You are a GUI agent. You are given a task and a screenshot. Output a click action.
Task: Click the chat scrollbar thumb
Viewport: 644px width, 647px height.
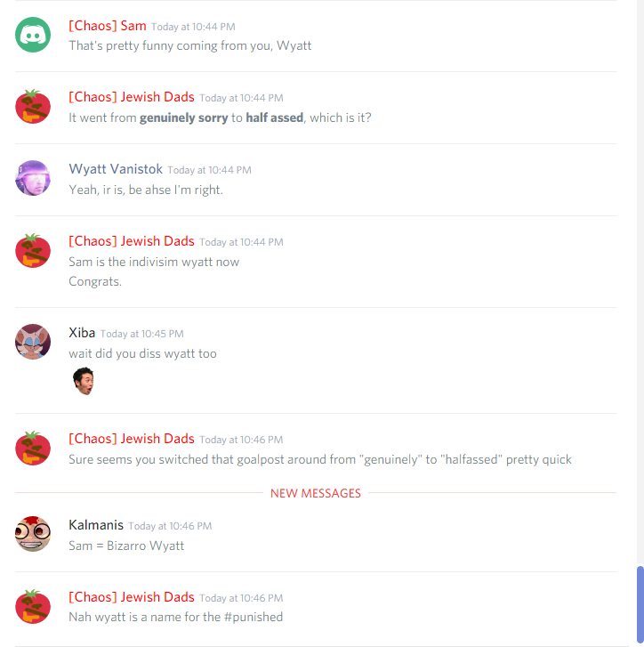640,605
